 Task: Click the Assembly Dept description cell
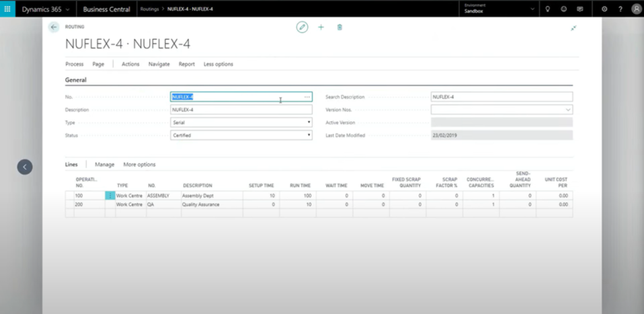click(x=212, y=196)
